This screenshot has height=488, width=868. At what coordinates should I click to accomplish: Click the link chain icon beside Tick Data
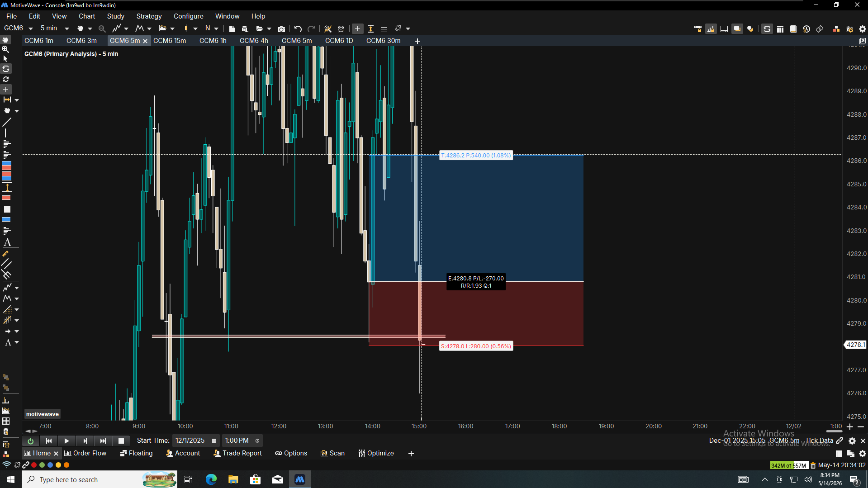(x=840, y=441)
